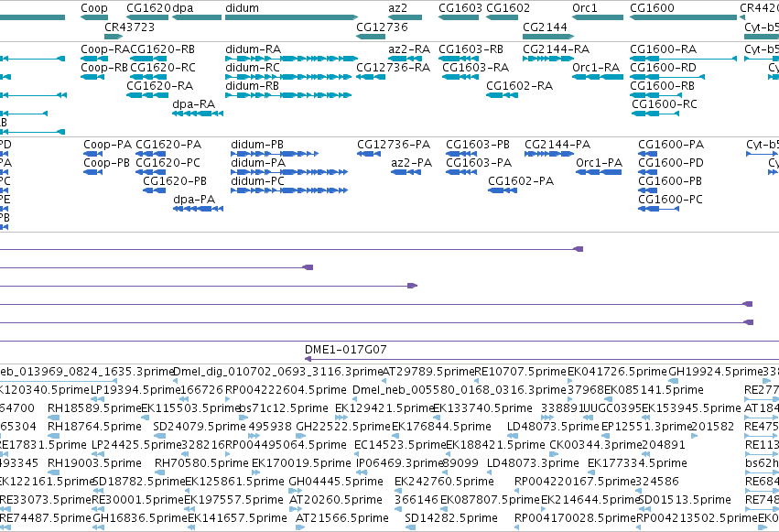Select the EK133740.5prime EST label

[x=483, y=408]
